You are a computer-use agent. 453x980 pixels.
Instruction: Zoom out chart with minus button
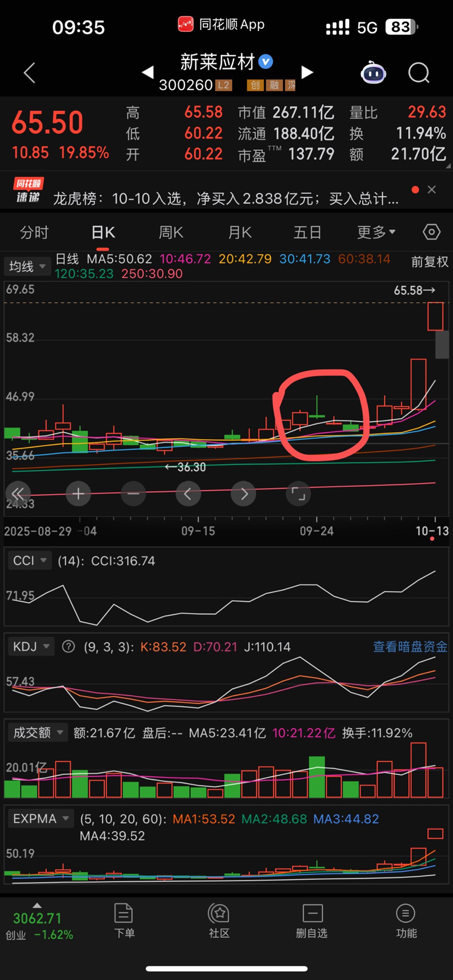(133, 494)
